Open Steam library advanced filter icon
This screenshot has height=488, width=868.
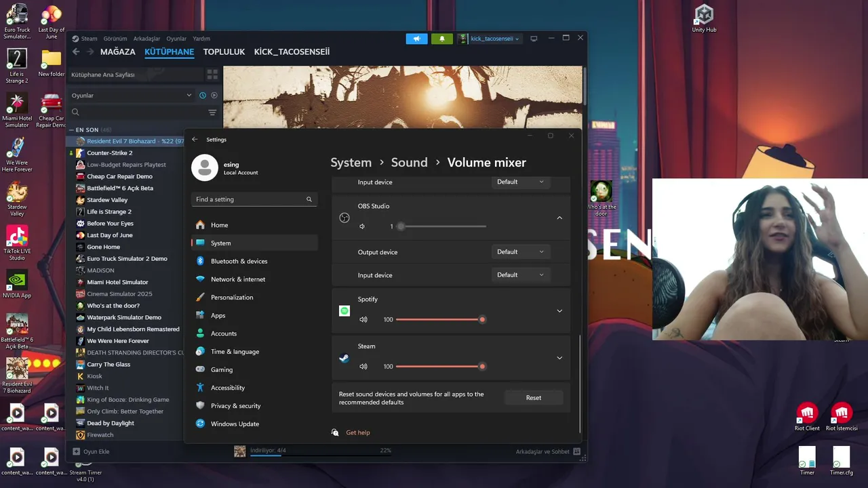[x=212, y=113]
